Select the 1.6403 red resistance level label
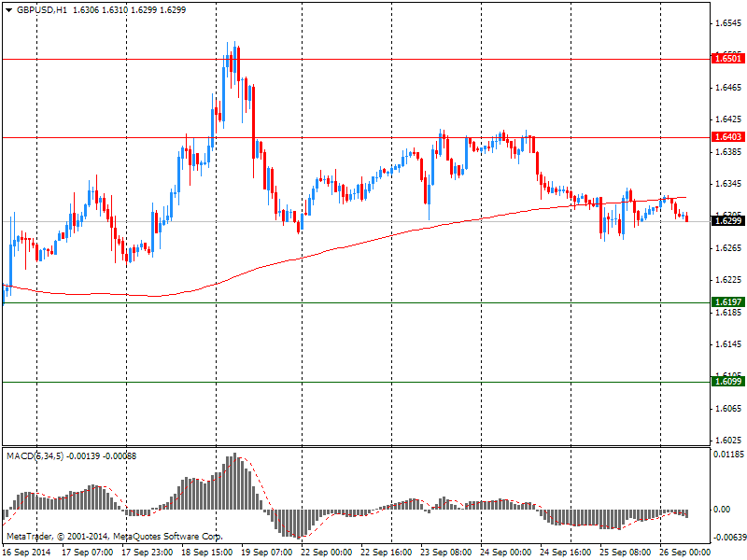747x560 pixels. pyautogui.click(x=728, y=137)
